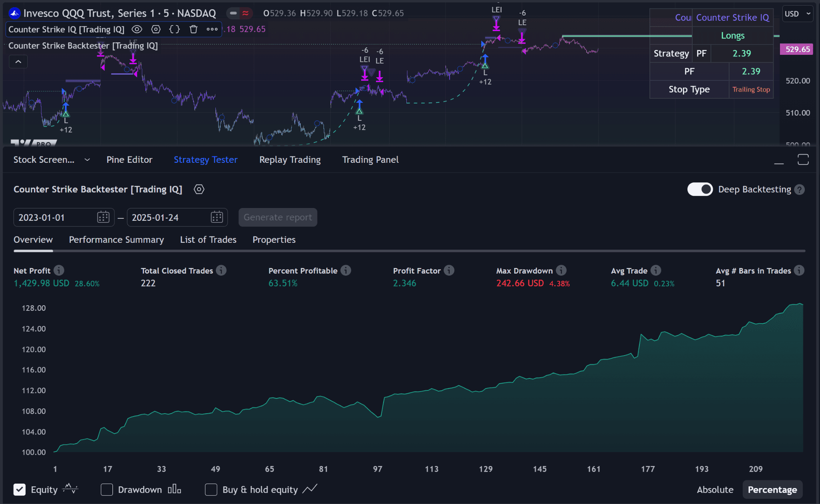Image resolution: width=820 pixels, height=504 pixels.
Task: Collapse indicator legend with chevron arrow
Action: click(x=18, y=62)
